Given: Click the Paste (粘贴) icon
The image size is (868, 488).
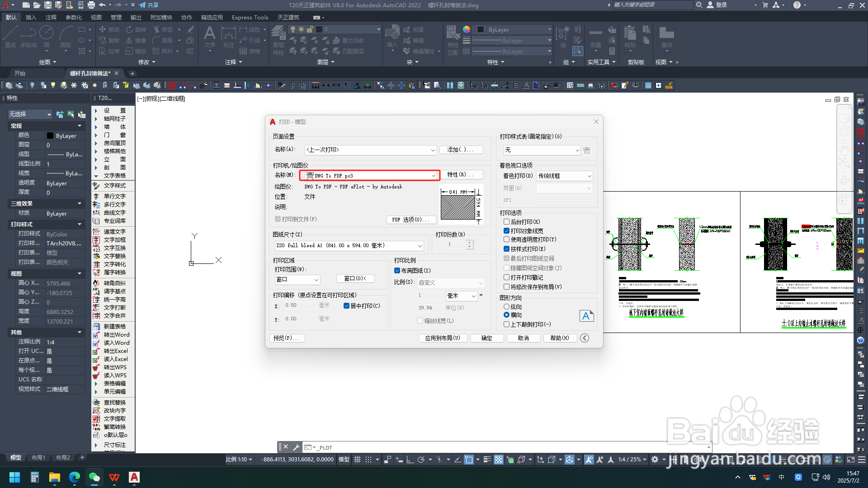Looking at the screenshot, I should (x=630, y=36).
